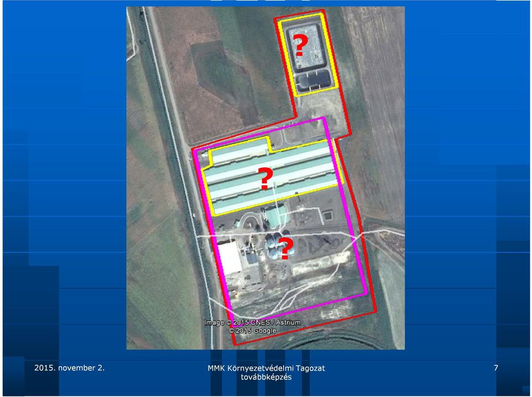
Task: Click the "Image © 2015 CNES / Astrium" credit
Action: 253,322
